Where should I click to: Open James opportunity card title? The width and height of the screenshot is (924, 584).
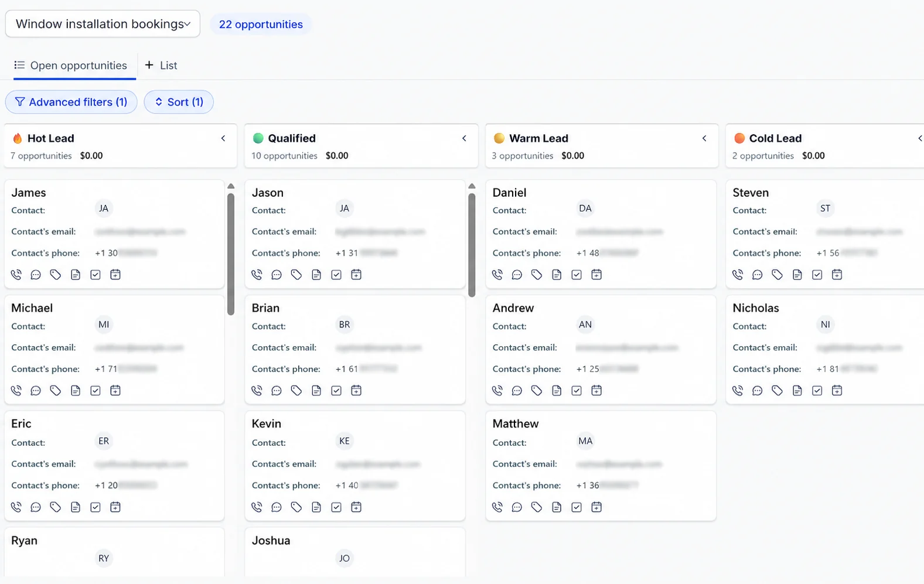pyautogui.click(x=29, y=193)
